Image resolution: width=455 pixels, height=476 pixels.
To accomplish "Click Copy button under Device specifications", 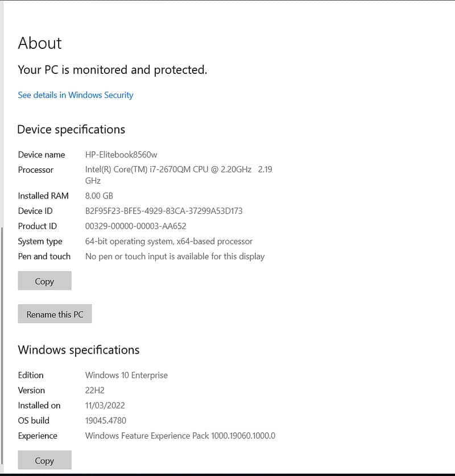I will [x=44, y=281].
